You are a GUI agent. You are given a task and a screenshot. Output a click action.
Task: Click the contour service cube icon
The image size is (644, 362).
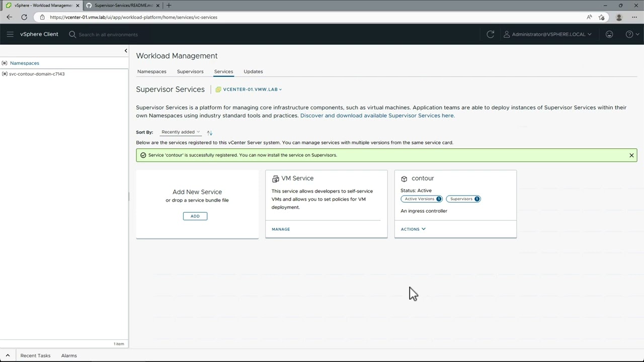tap(404, 178)
